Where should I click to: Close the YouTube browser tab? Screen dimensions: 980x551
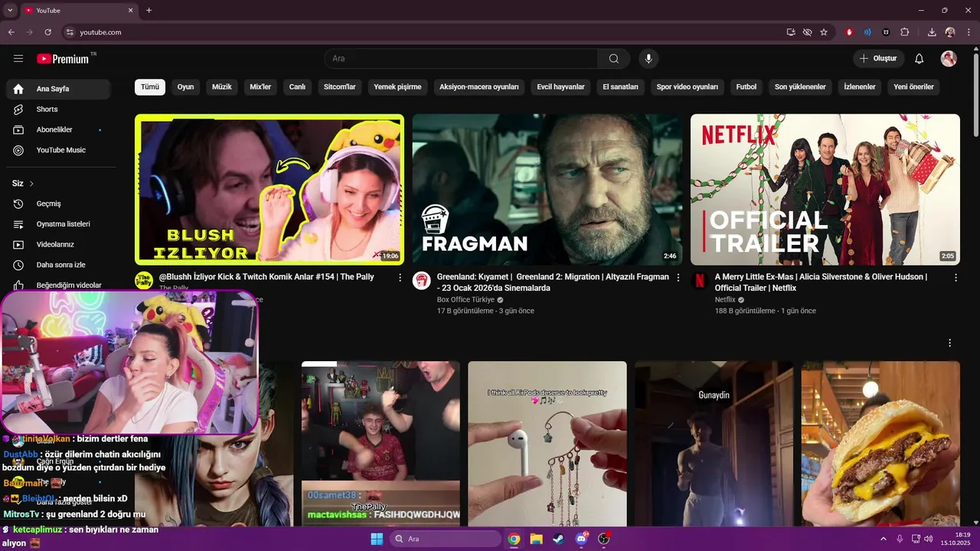130,10
